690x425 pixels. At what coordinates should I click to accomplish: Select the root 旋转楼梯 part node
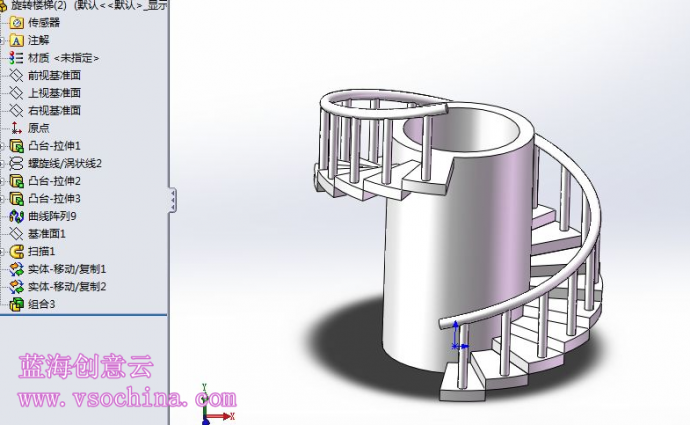(x=50, y=5)
